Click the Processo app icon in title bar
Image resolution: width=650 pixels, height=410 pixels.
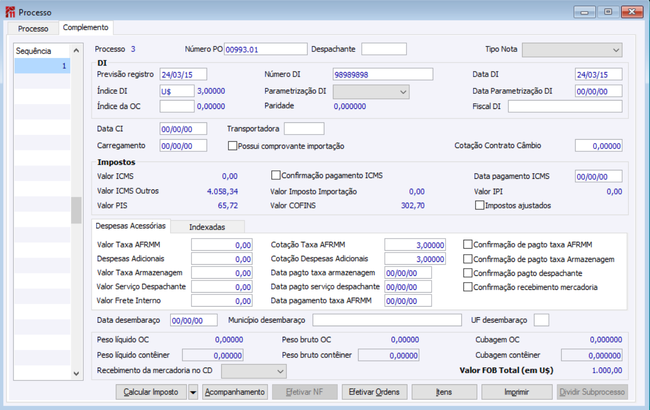(x=10, y=12)
